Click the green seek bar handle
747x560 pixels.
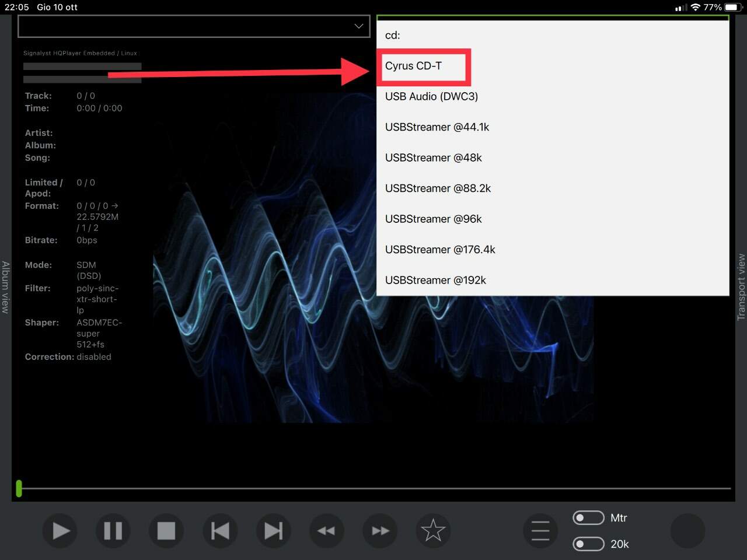coord(19,488)
